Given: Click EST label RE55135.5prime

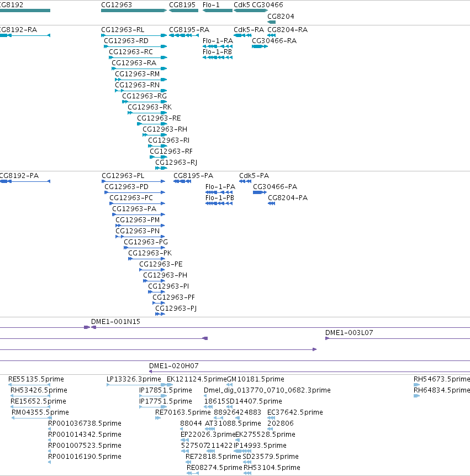Looking at the screenshot, I should point(36,379).
